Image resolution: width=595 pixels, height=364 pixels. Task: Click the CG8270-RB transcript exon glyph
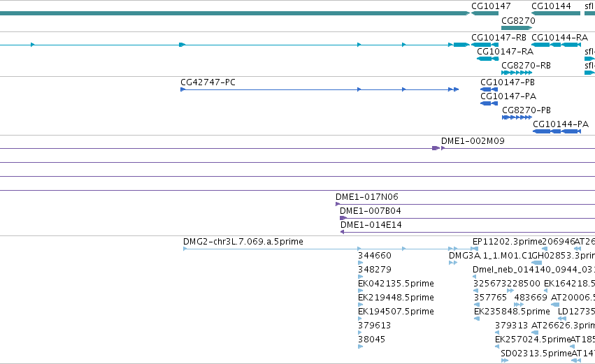pos(517,73)
